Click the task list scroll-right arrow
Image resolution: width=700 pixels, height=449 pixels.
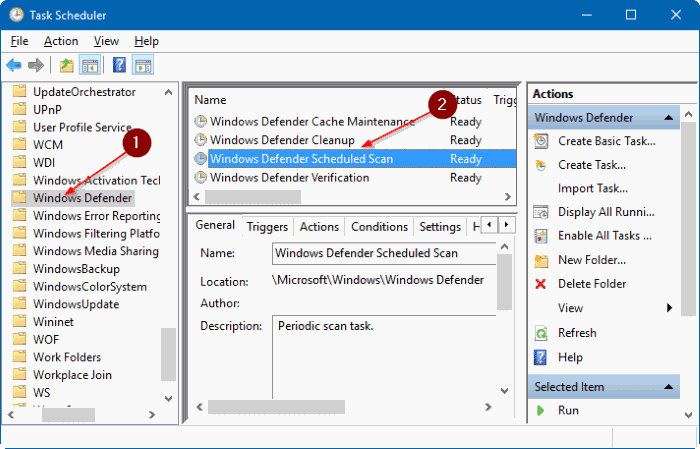pyautogui.click(x=508, y=196)
